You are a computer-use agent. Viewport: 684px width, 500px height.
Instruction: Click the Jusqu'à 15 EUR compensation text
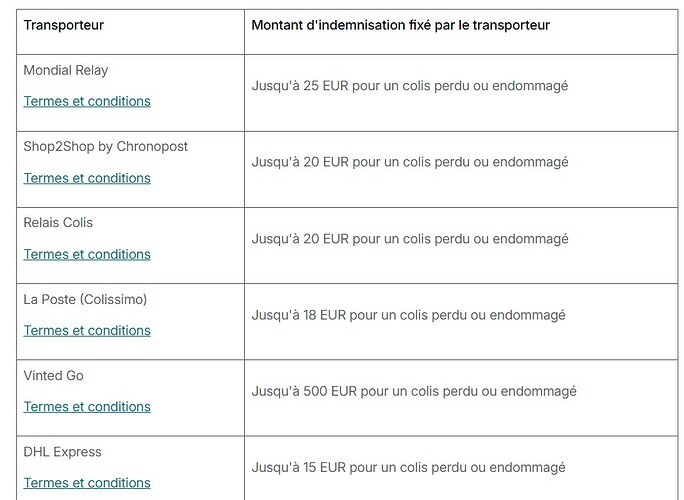[408, 468]
